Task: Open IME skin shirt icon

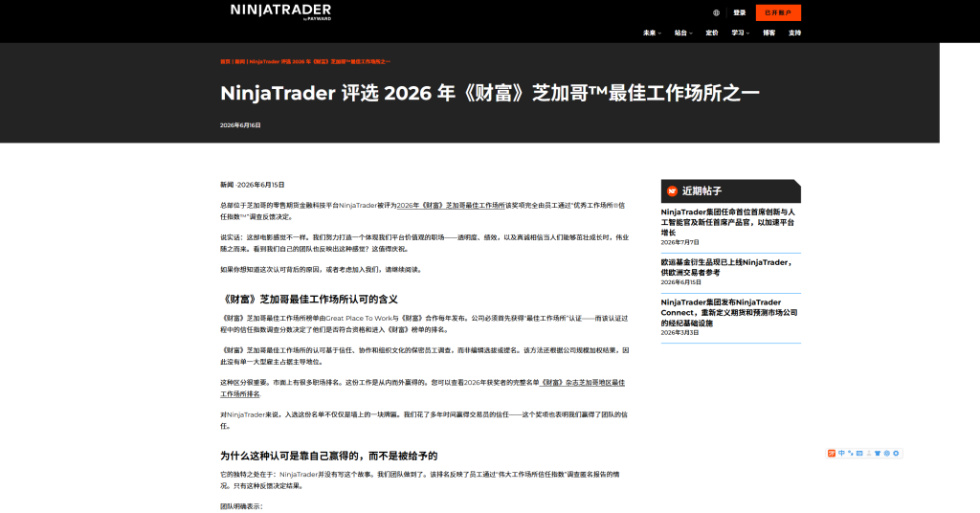Action: (878, 453)
